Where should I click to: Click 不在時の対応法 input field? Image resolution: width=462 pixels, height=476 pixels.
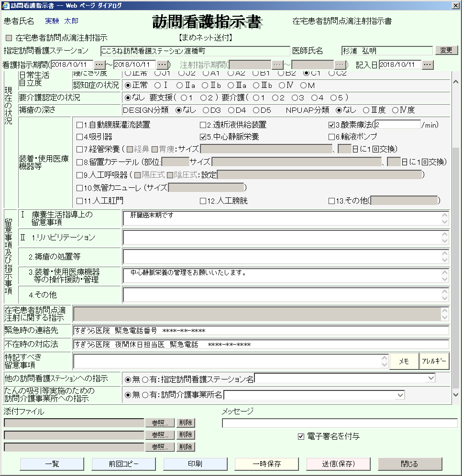tap(261, 344)
